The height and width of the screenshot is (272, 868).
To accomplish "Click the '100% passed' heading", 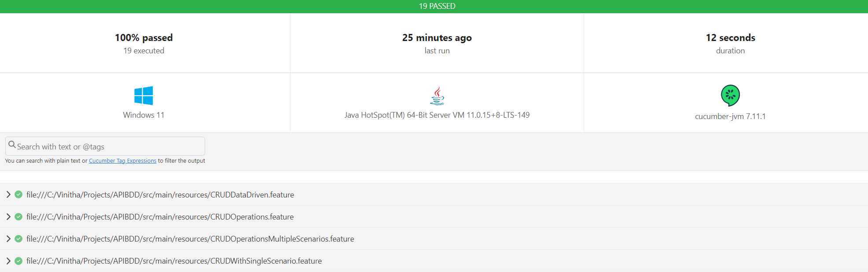I will [144, 37].
